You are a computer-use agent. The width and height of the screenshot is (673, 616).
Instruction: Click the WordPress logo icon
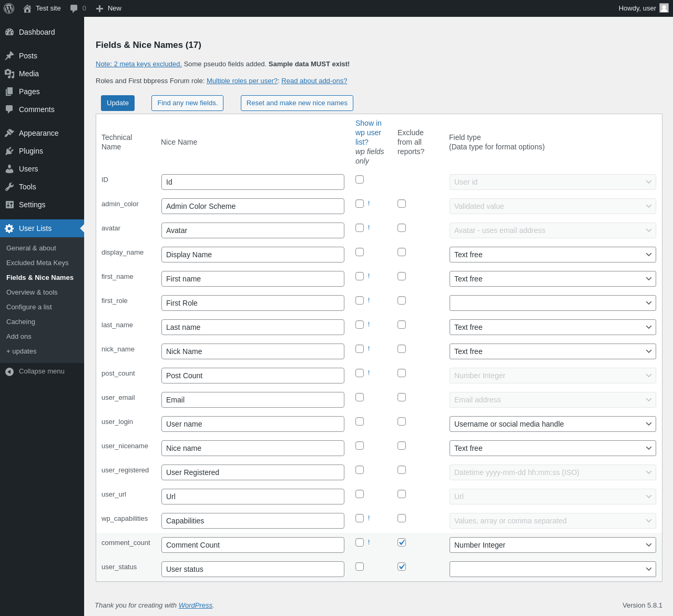[x=9, y=8]
